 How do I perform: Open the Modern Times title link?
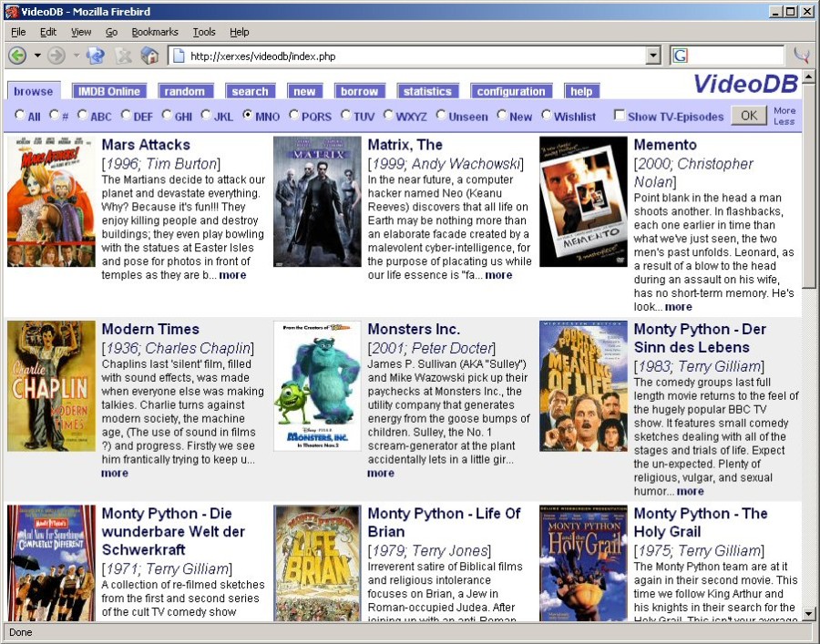[150, 330]
